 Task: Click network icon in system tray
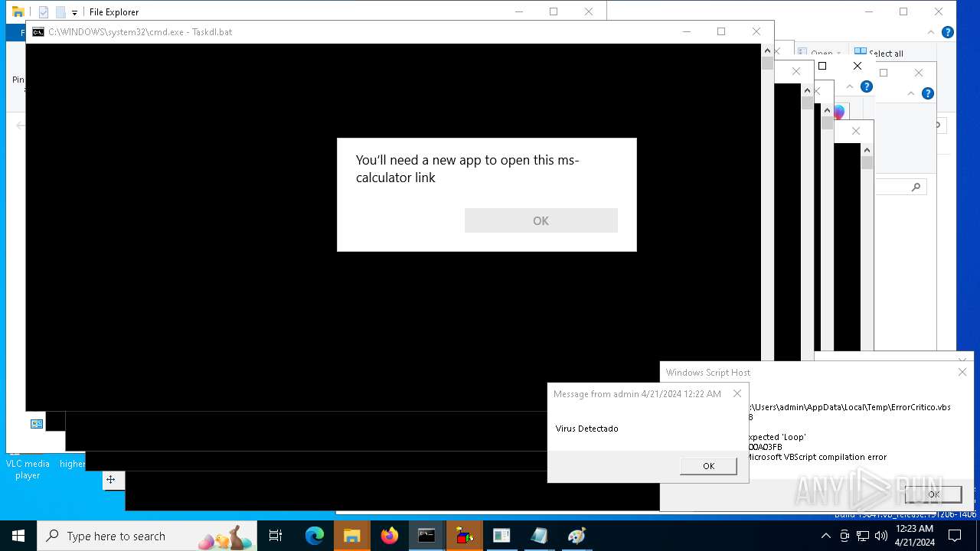pos(862,536)
